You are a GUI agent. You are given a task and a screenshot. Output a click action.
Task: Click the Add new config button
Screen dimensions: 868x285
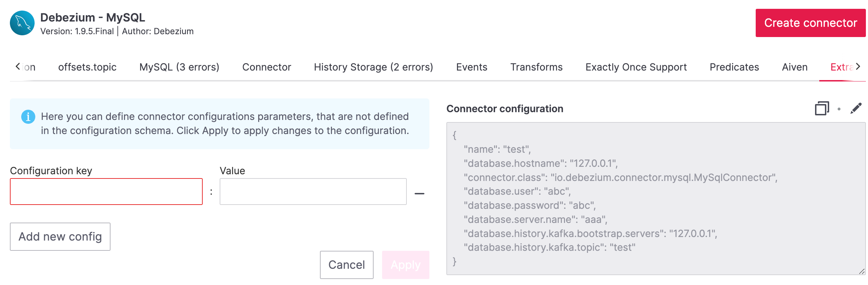tap(60, 237)
